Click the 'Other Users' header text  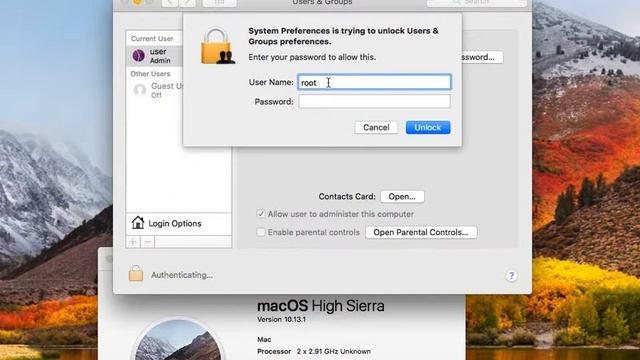pos(150,74)
